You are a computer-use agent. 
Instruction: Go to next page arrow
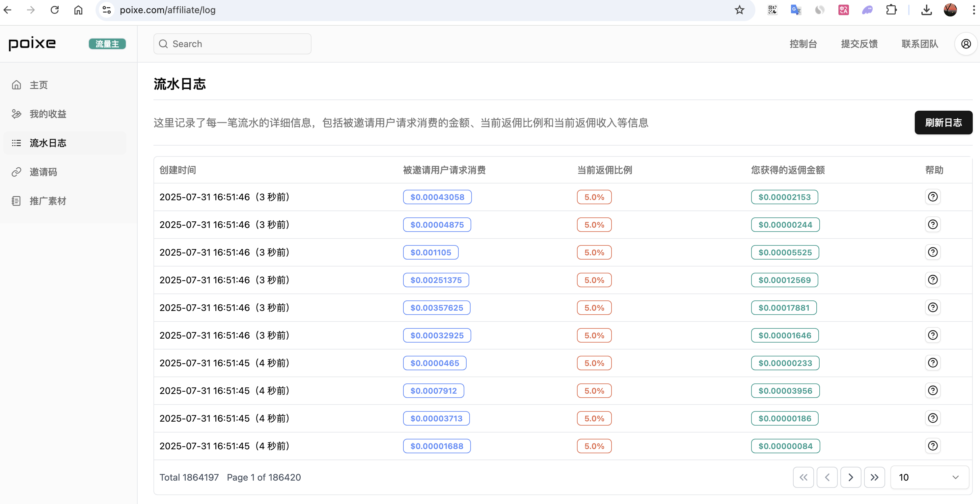[x=851, y=477]
